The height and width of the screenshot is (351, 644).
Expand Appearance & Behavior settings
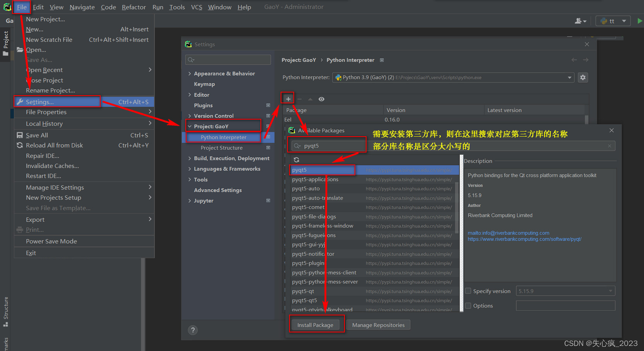[x=190, y=74]
